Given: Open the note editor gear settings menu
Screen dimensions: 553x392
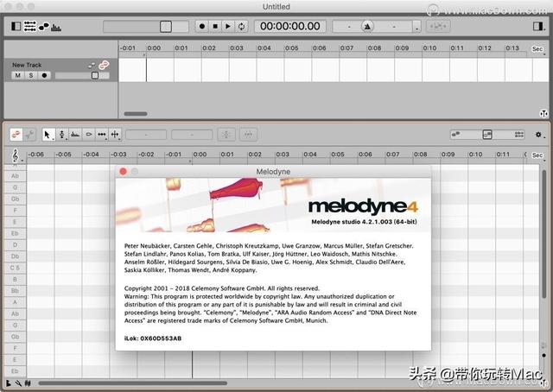Looking at the screenshot, I should [538, 135].
